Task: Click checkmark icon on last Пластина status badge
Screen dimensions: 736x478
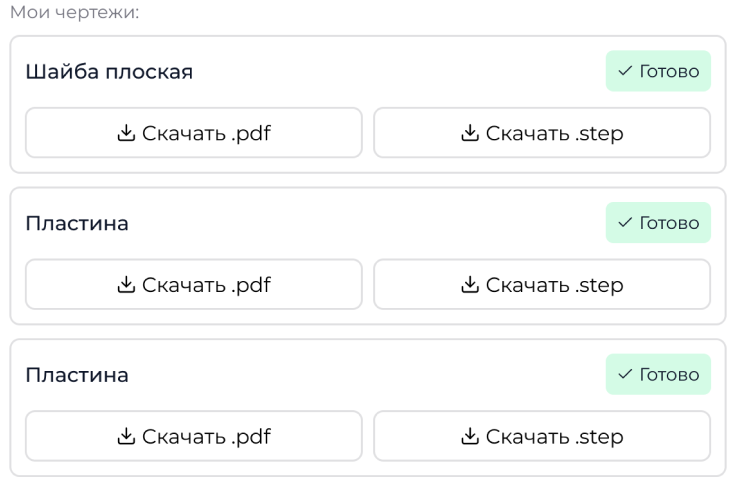Action: (625, 375)
